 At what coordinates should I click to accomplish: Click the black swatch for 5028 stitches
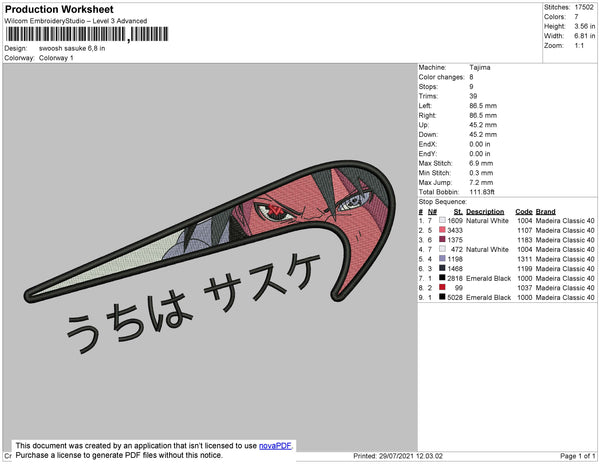442,297
